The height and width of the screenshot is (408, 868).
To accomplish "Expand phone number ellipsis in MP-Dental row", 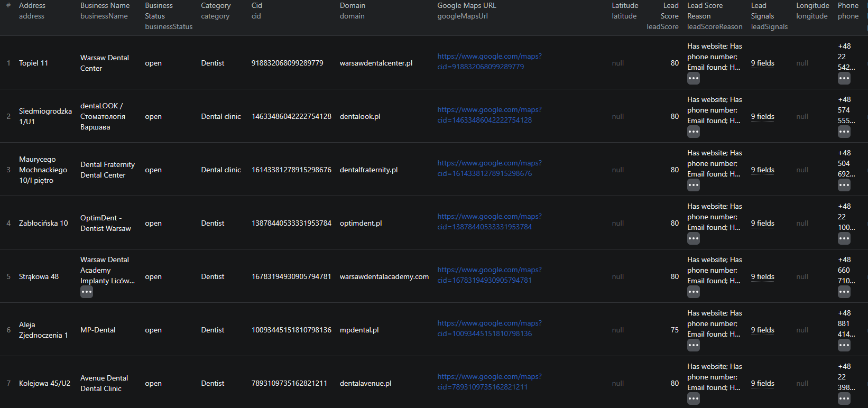I will click(844, 345).
